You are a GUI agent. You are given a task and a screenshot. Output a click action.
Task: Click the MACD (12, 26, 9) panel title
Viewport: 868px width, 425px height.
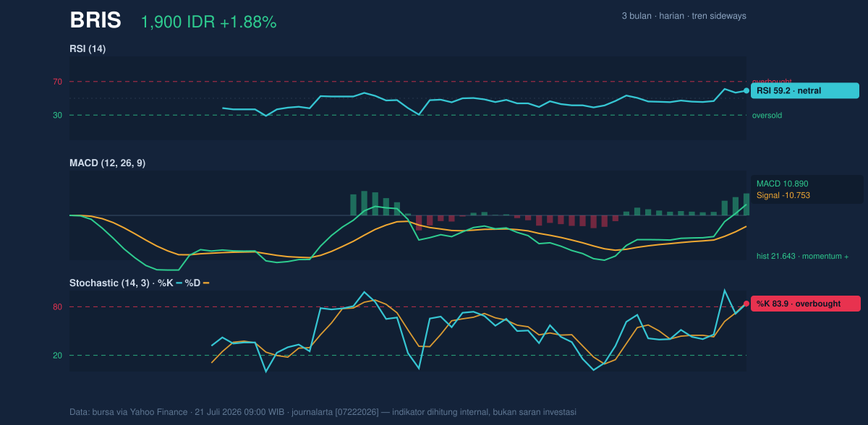(107, 163)
